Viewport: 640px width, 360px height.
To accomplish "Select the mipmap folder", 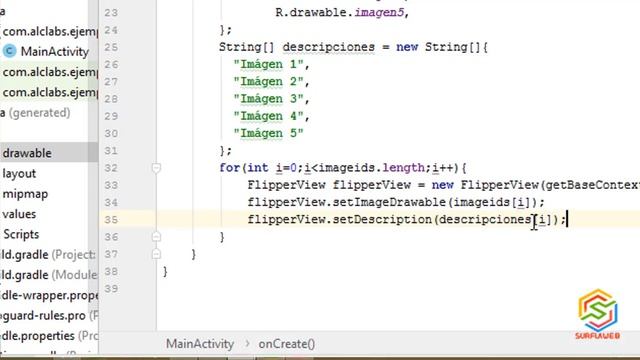I will pyautogui.click(x=25, y=194).
